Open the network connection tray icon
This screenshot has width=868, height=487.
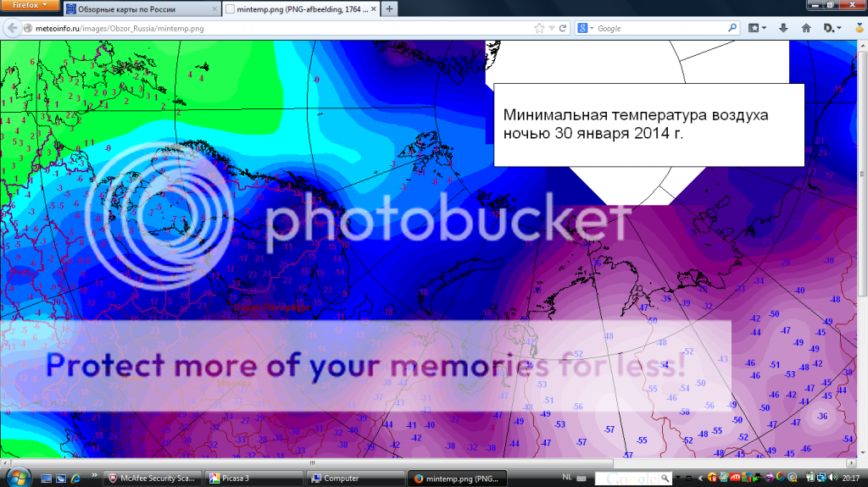click(x=821, y=478)
